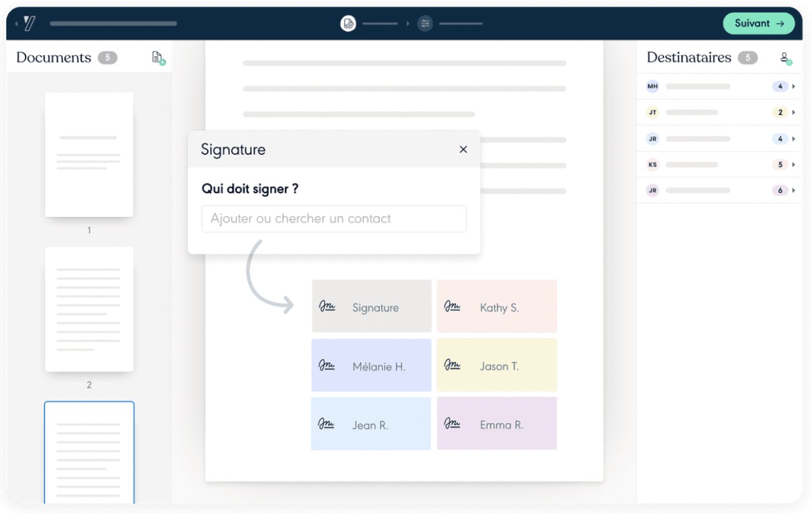The width and height of the screenshot is (812, 513).
Task: Go back using arrow beside logo
Action: coord(17,24)
